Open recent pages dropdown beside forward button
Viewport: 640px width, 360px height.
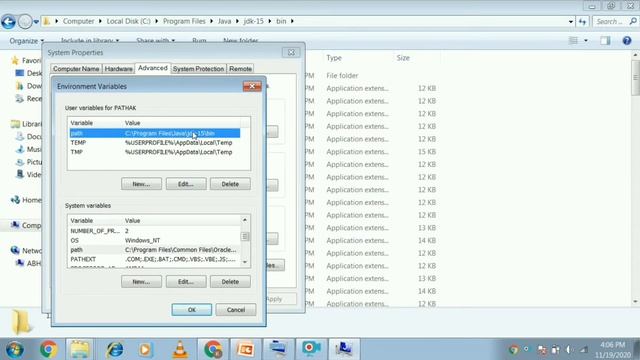(36, 22)
